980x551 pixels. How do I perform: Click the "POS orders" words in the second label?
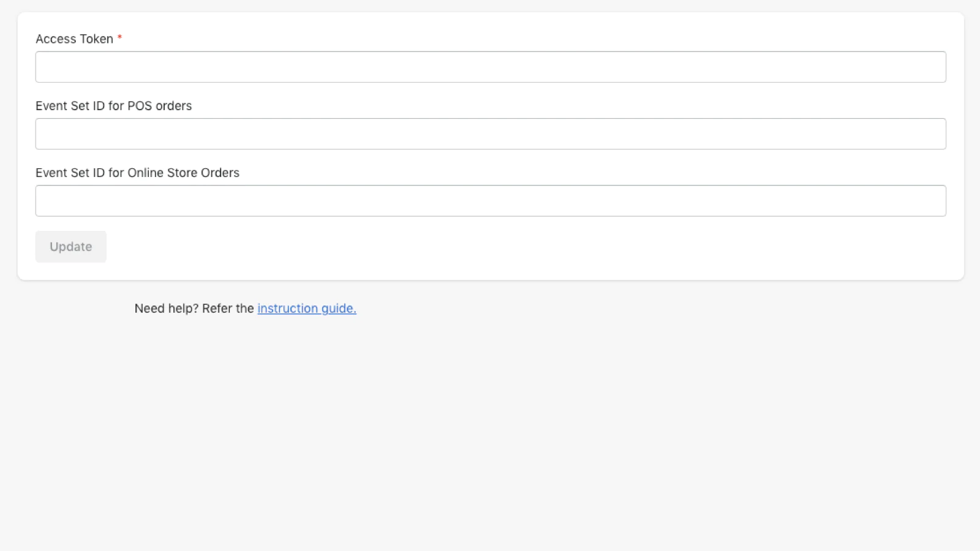coord(159,106)
